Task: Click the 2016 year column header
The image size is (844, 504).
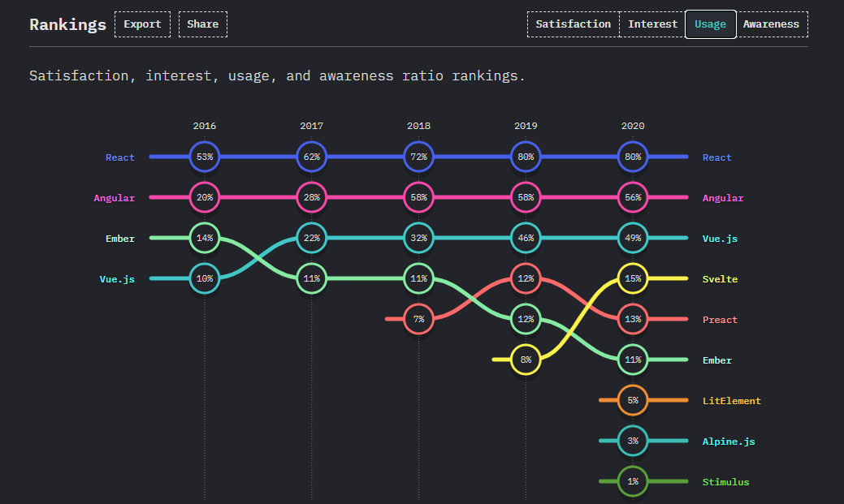Action: pyautogui.click(x=205, y=126)
